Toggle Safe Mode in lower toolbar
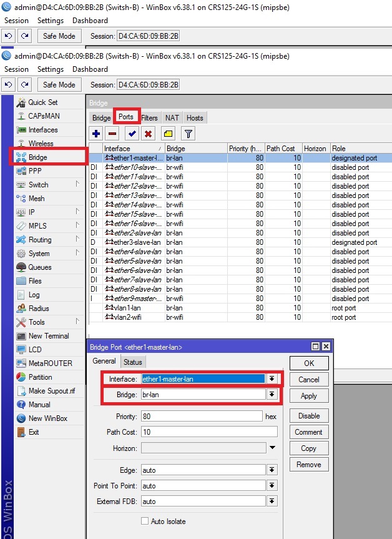This screenshot has height=539, width=392. pyautogui.click(x=59, y=84)
